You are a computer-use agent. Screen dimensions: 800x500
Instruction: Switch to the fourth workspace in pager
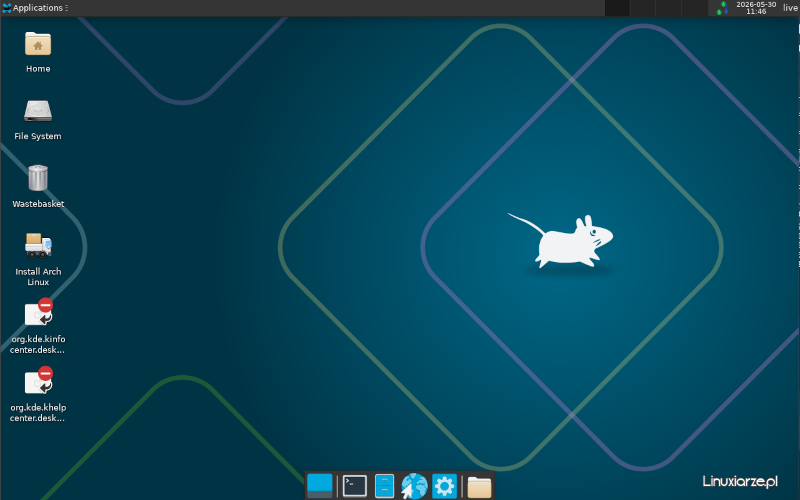[694, 8]
